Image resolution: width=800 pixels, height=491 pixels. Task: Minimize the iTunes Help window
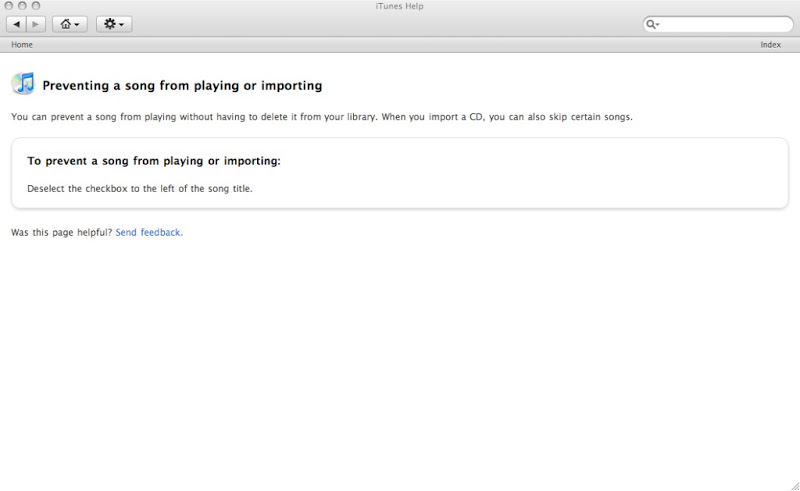point(22,6)
